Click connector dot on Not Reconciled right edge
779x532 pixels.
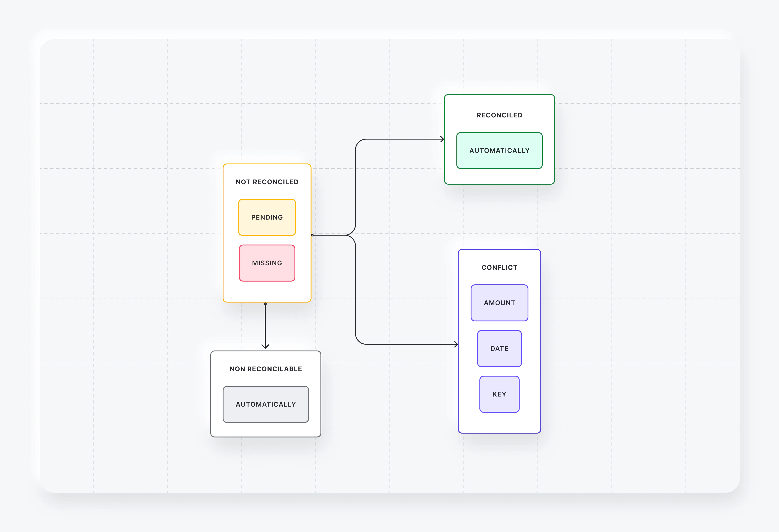pyautogui.click(x=312, y=235)
